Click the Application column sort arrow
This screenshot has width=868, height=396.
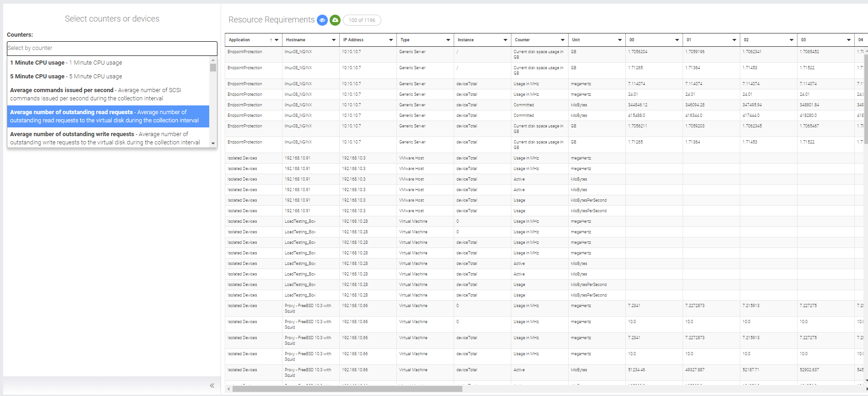[x=271, y=40]
